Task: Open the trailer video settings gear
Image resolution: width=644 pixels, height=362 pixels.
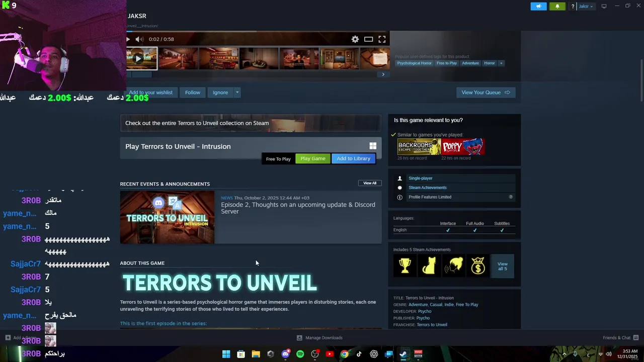Action: [x=355, y=39]
